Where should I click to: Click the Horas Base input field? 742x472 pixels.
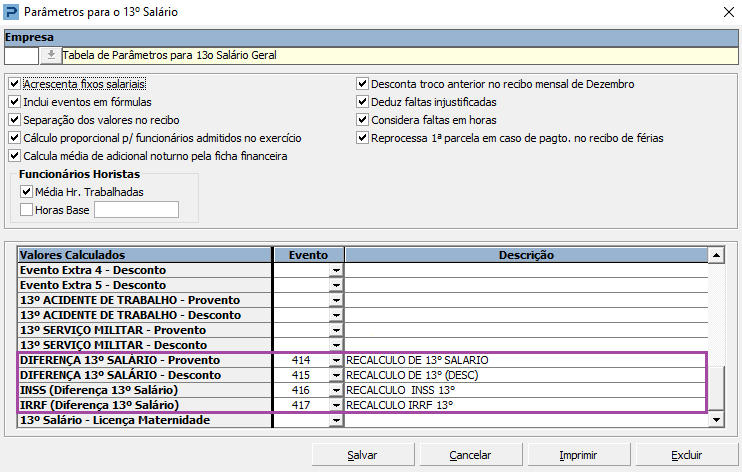(136, 210)
